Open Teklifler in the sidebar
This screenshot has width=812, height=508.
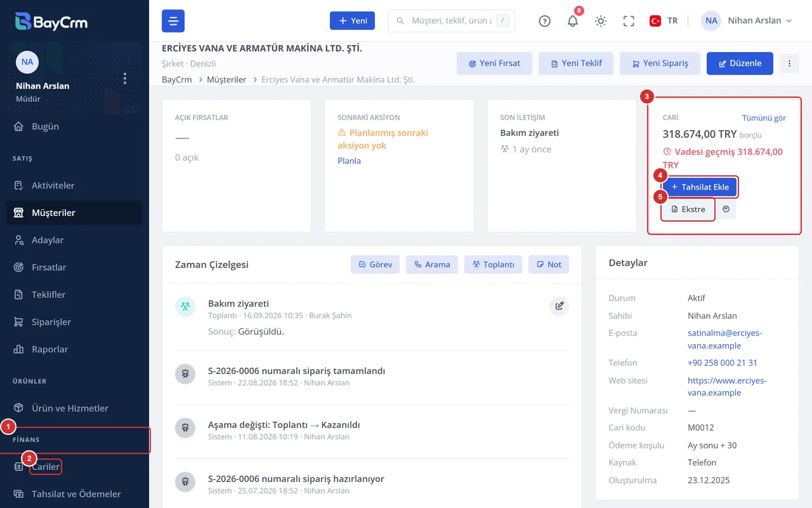[x=74, y=295]
